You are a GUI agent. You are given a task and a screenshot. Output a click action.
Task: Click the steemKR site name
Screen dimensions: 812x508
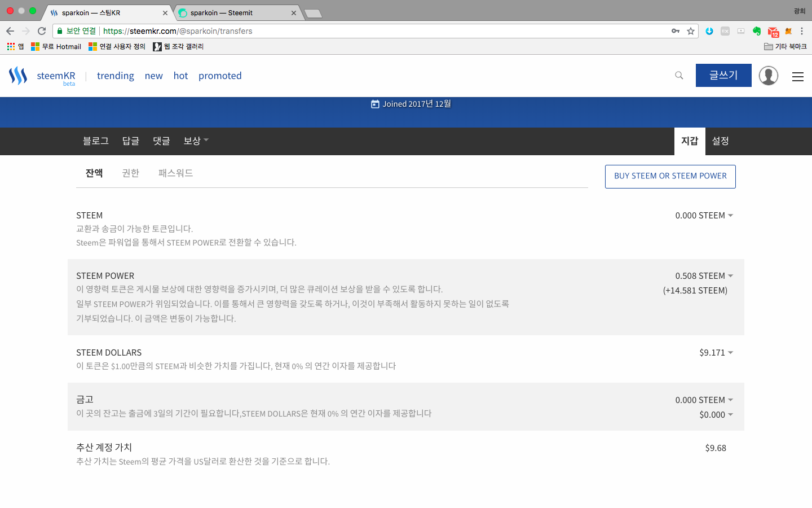coord(56,76)
